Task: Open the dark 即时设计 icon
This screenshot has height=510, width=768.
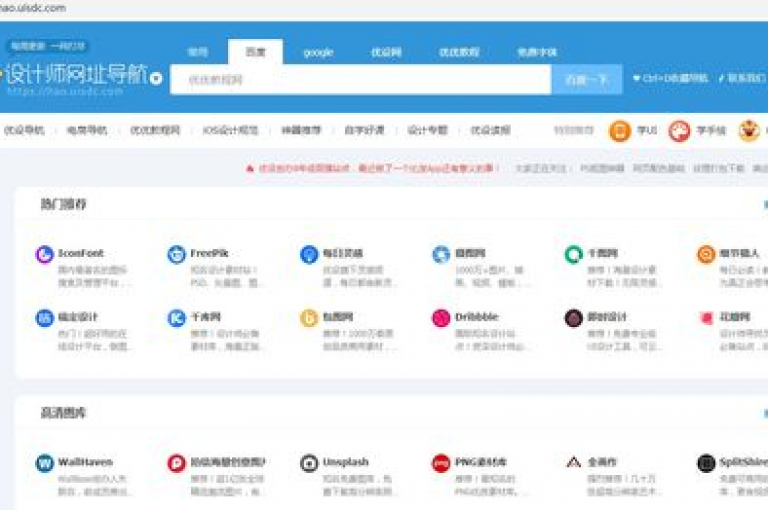Action: [x=574, y=318]
